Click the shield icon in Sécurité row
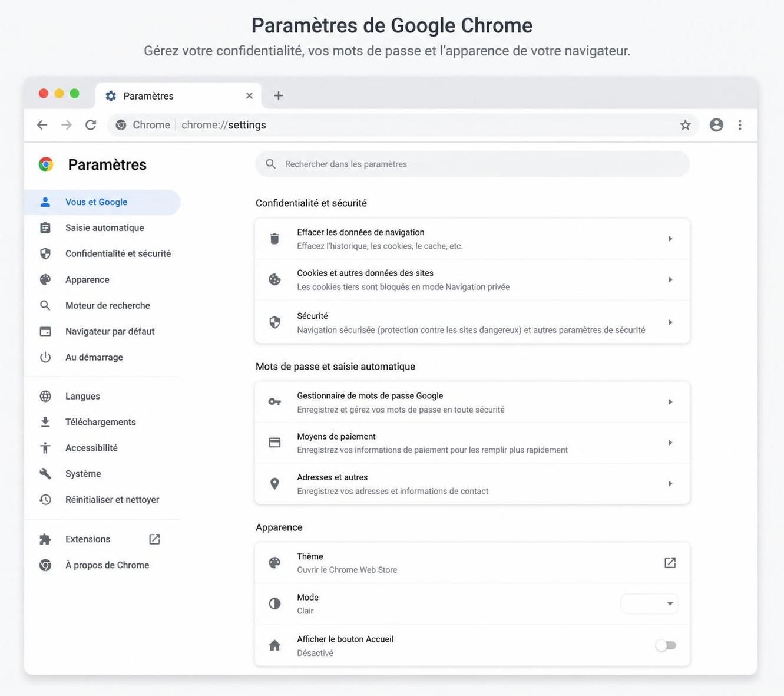The width and height of the screenshot is (784, 696). point(274,322)
